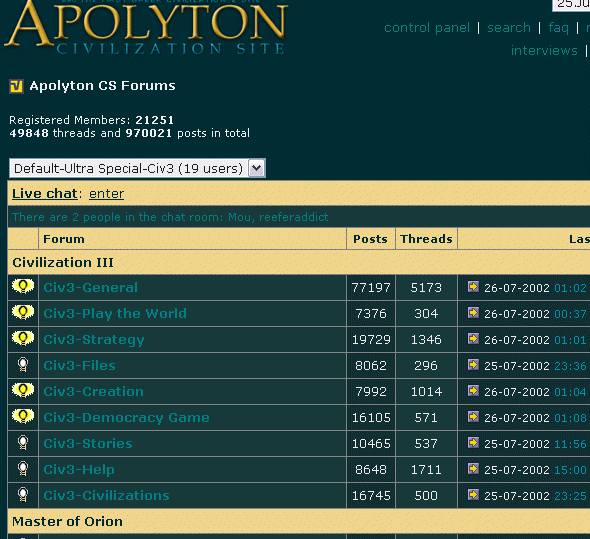Open the Civ3-Democracy Game forum
Screen dimensions: 590x539
point(126,418)
